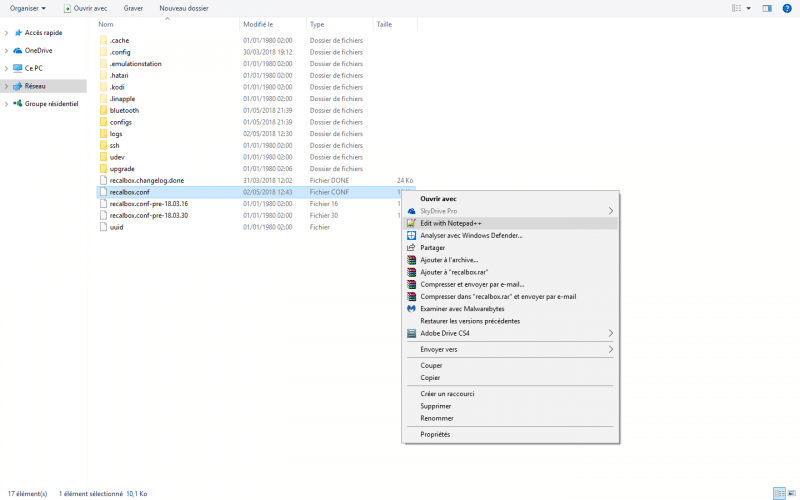Click the Nouveau dossier button
Screen dimensions: 800x500
tap(184, 8)
